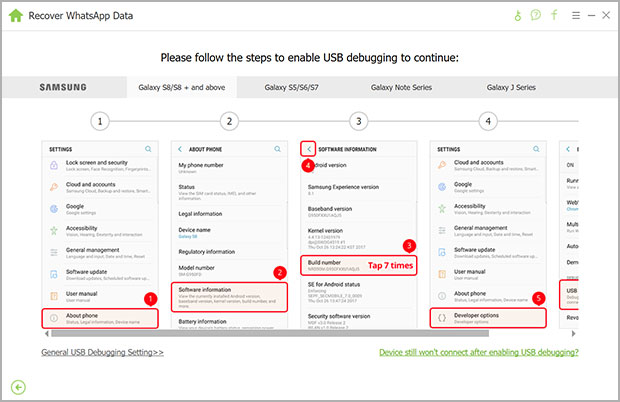620x402 pixels.
Task: Switch to Galaxy Note Series tab
Action: click(401, 87)
